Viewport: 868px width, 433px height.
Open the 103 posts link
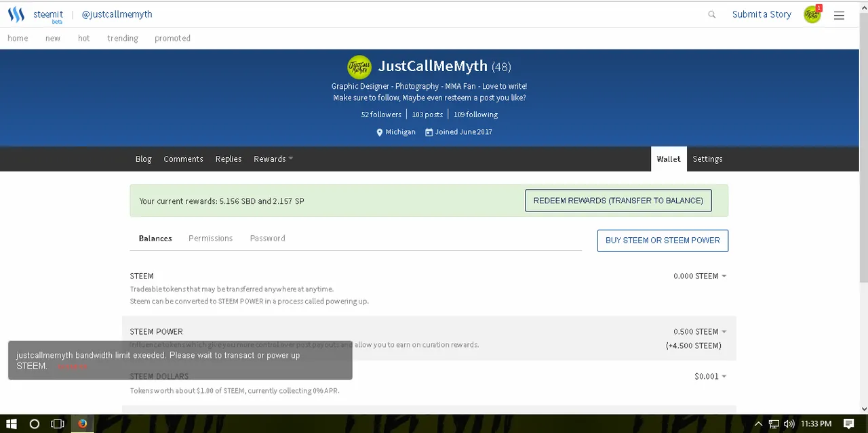[x=427, y=115]
